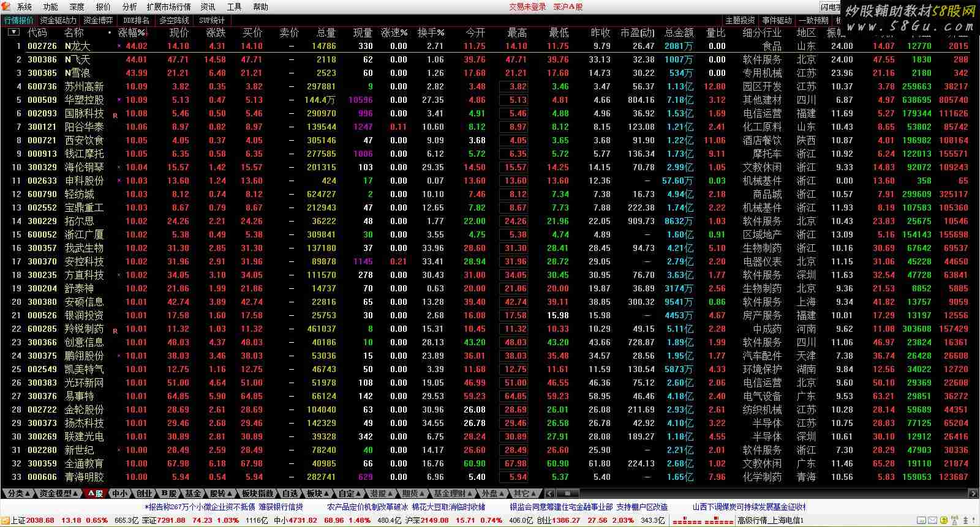Sort by the 市盈(动) column header
Image resolution: width=980 pixels, height=527 pixels.
tap(637, 32)
